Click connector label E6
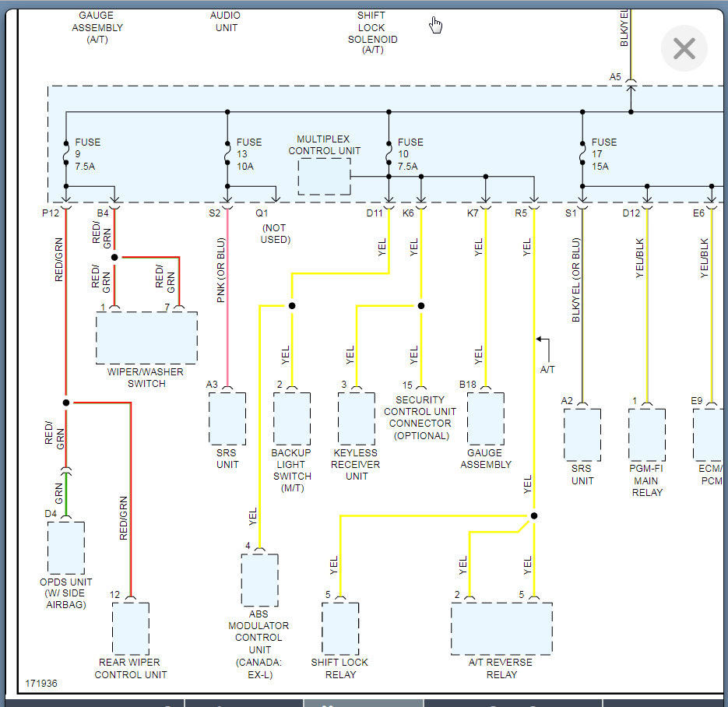Screen dimensions: 728x707 (x=698, y=213)
